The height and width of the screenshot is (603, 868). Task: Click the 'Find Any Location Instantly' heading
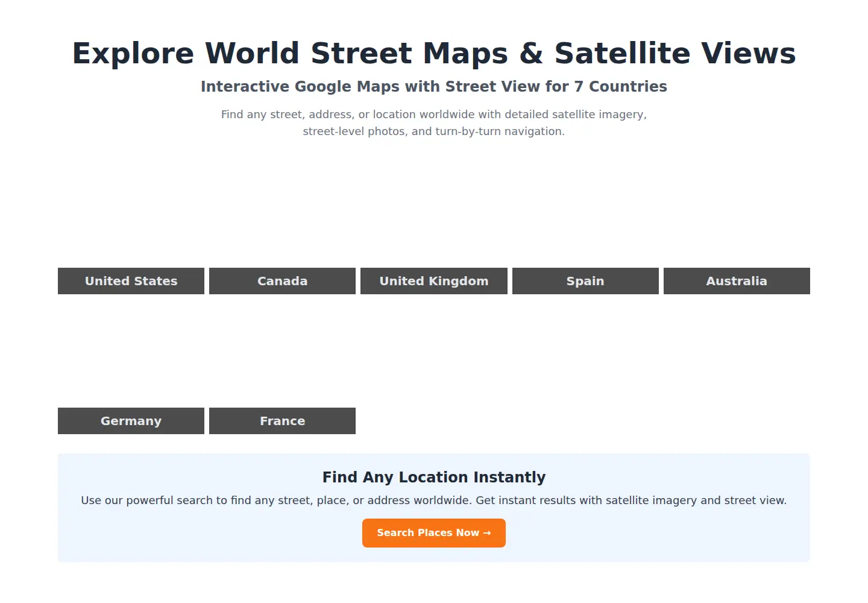click(x=434, y=477)
